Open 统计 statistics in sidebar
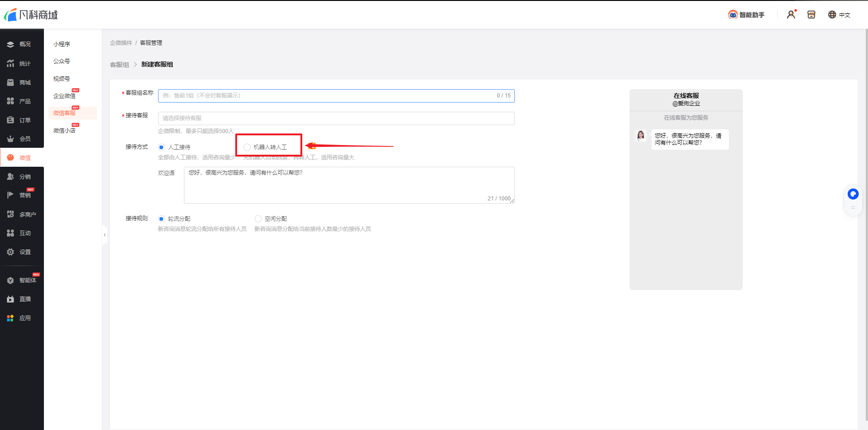868x430 pixels. [22, 64]
